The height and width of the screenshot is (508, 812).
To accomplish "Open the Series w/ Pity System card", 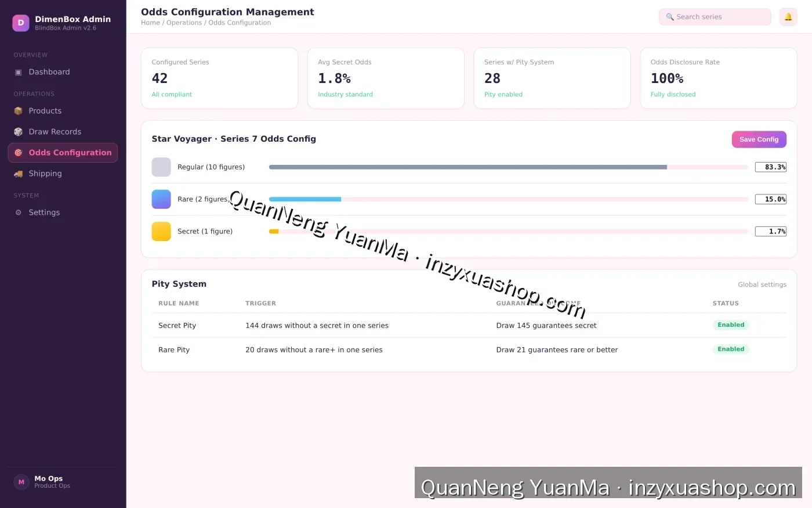I will [x=552, y=78].
